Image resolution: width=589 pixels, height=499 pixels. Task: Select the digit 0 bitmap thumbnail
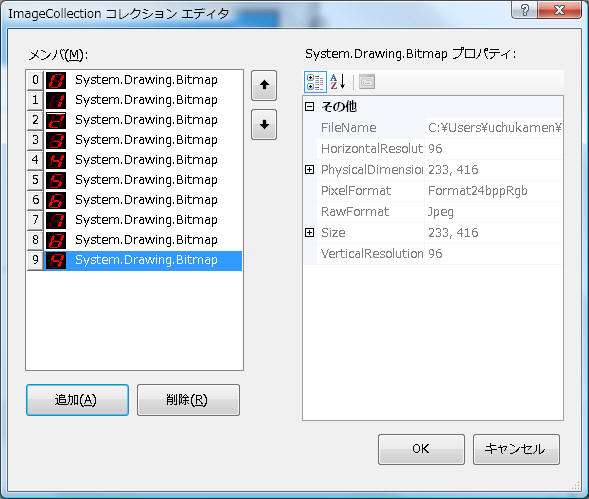pos(56,80)
